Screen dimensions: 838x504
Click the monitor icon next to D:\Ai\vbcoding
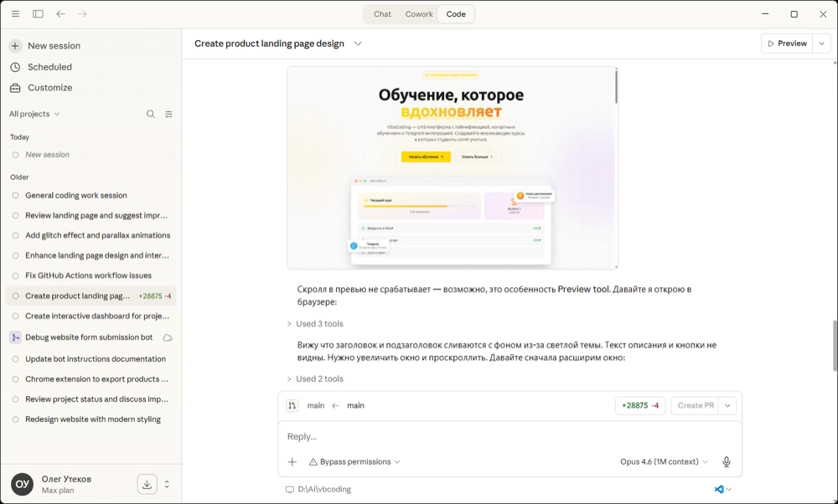tap(290, 489)
